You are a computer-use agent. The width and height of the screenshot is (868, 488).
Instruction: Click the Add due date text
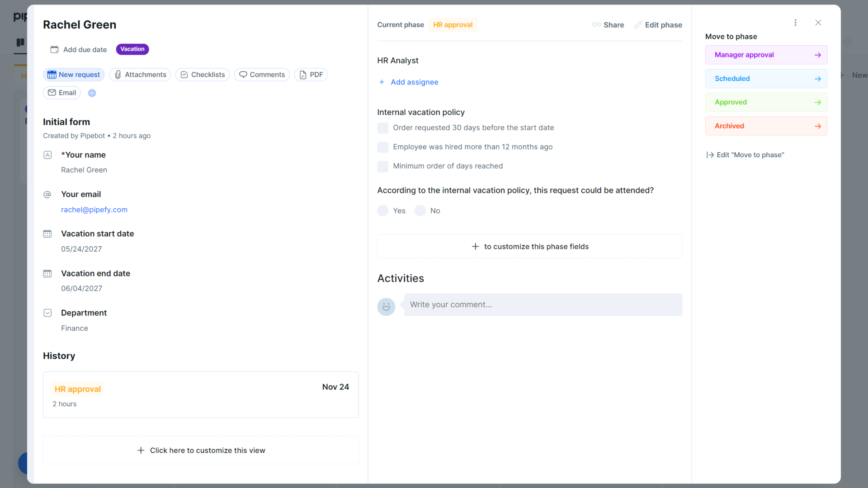coord(85,50)
